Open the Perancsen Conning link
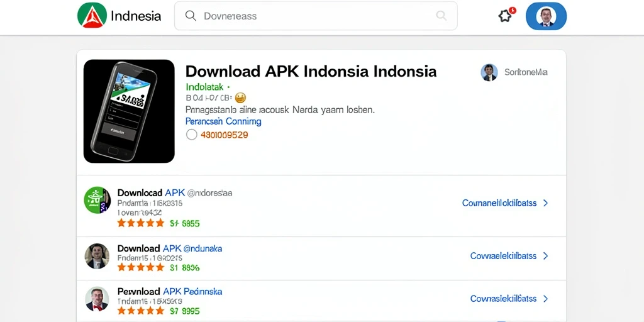The height and width of the screenshot is (322, 644). click(223, 121)
